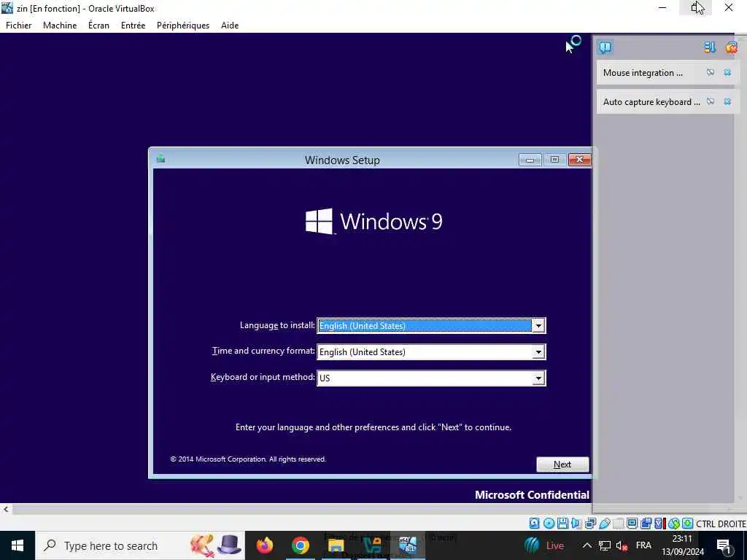Click the audio status icon in VirtualBox status bar
The width and height of the screenshot is (747, 560).
click(576, 524)
